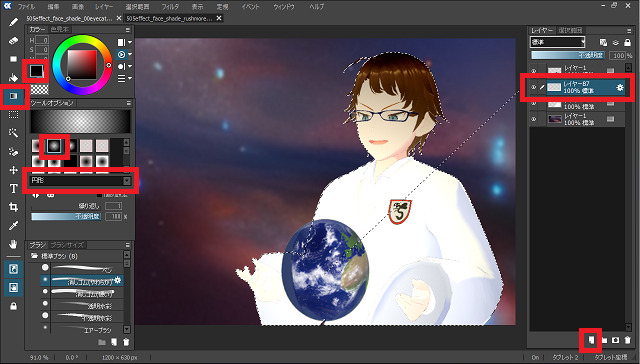Delete layer with Layer panel trash icon

(x=627, y=340)
